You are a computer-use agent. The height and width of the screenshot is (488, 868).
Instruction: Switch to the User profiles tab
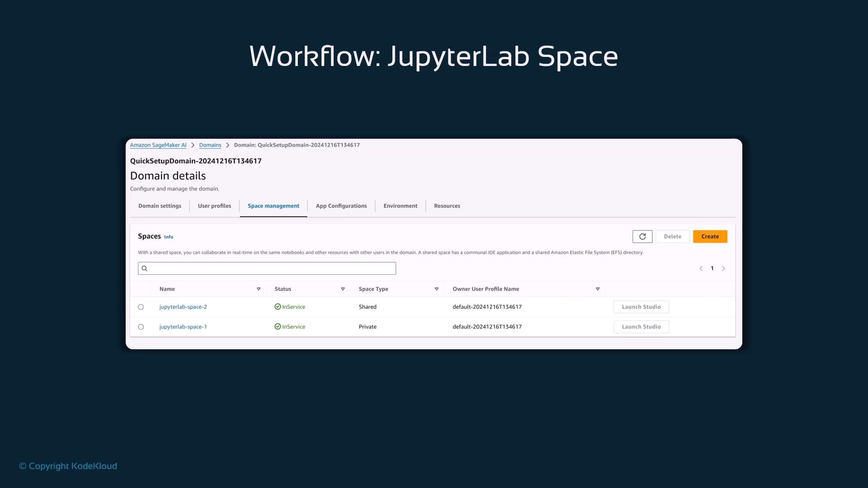point(214,206)
